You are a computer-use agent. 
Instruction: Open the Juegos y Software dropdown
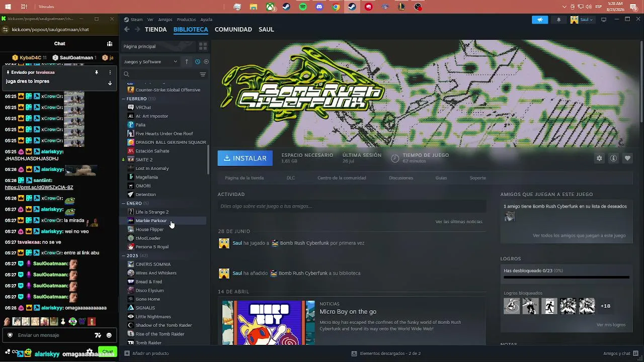[x=150, y=62]
